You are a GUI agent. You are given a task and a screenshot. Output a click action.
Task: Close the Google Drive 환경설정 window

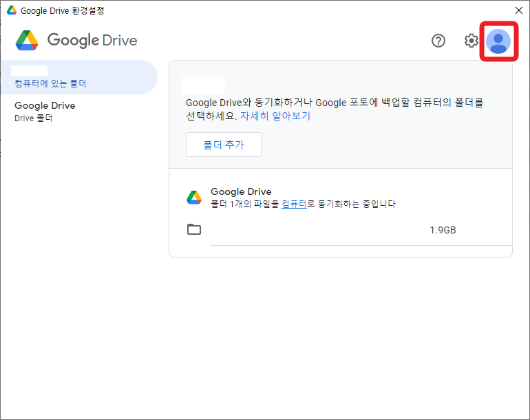point(519,10)
